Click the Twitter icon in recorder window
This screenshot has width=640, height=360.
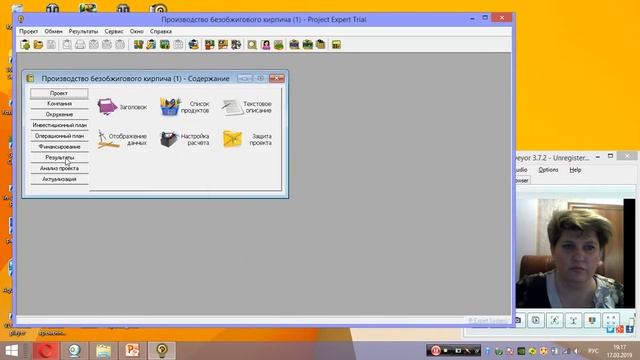click(610, 329)
